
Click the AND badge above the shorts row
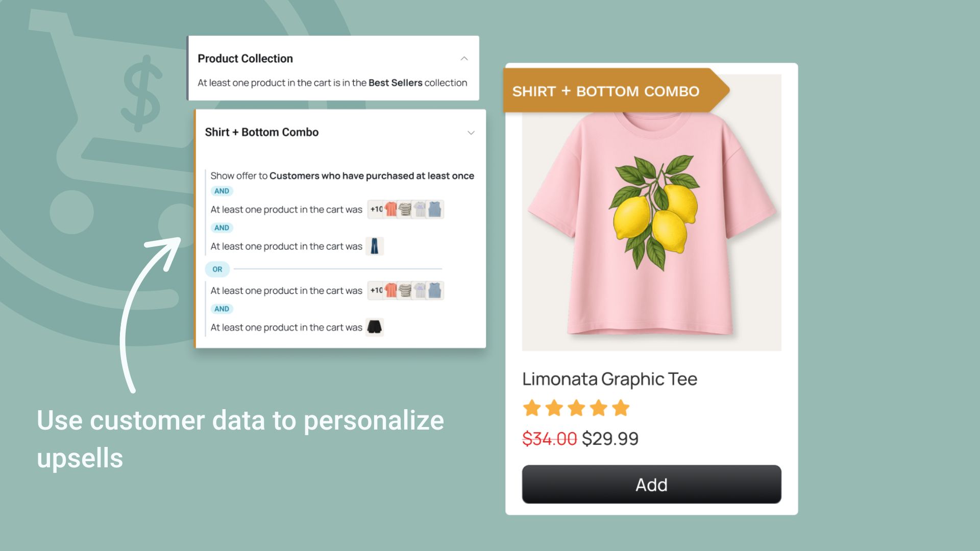pos(222,309)
